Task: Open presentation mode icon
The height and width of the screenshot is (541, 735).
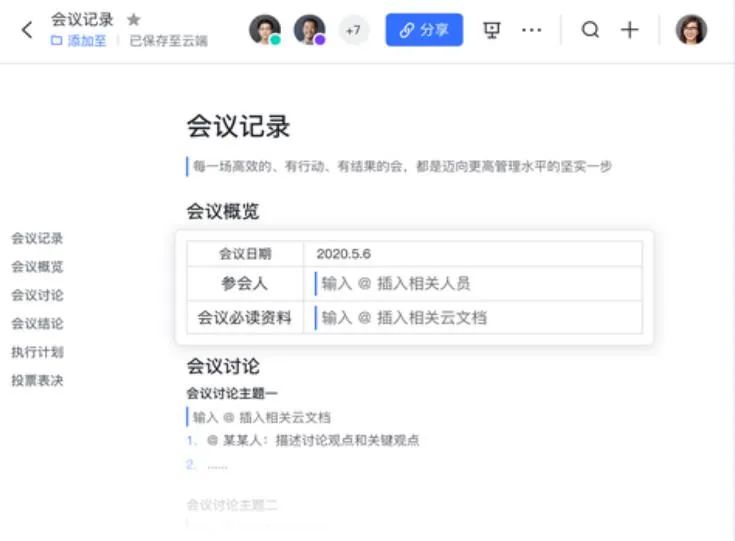Action: point(491,30)
